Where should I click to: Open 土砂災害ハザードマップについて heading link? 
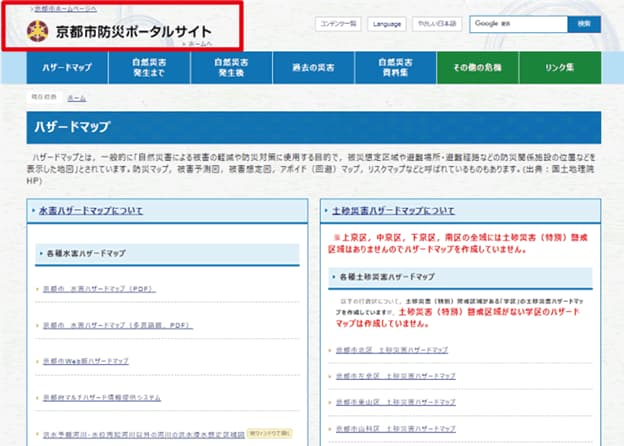pyautogui.click(x=393, y=210)
